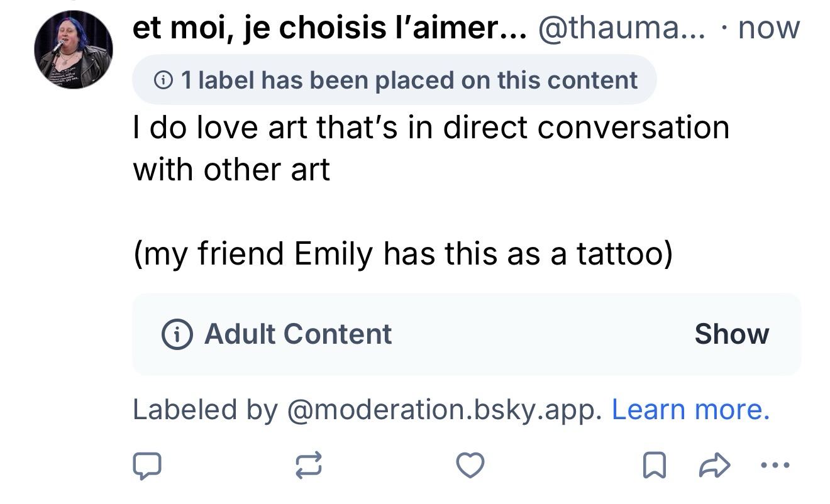Screen dimensions: 830x504
Task: Open the three-dot more options menu
Action: click(774, 466)
